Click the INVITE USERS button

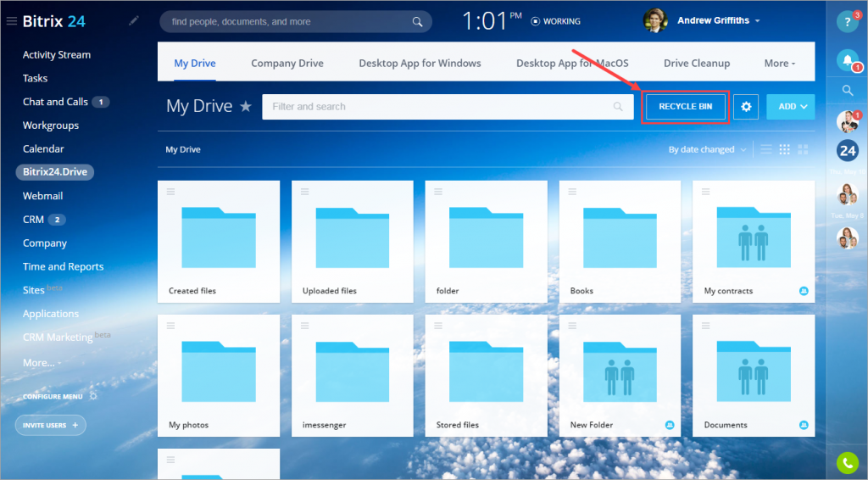point(50,425)
